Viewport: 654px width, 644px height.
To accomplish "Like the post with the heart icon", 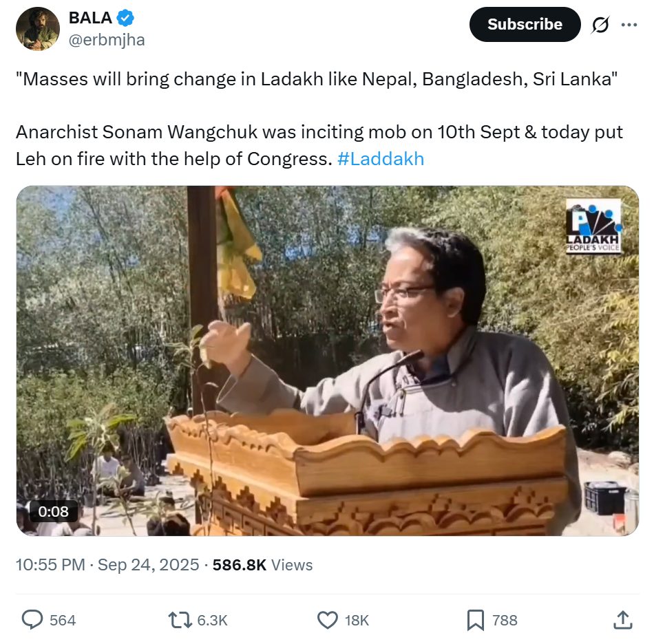I will (x=328, y=620).
